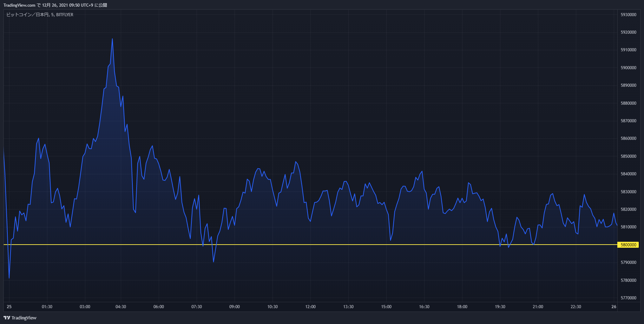This screenshot has height=324, width=644.
Task: Click the 5770000 price axis label
Action: pos(629,298)
